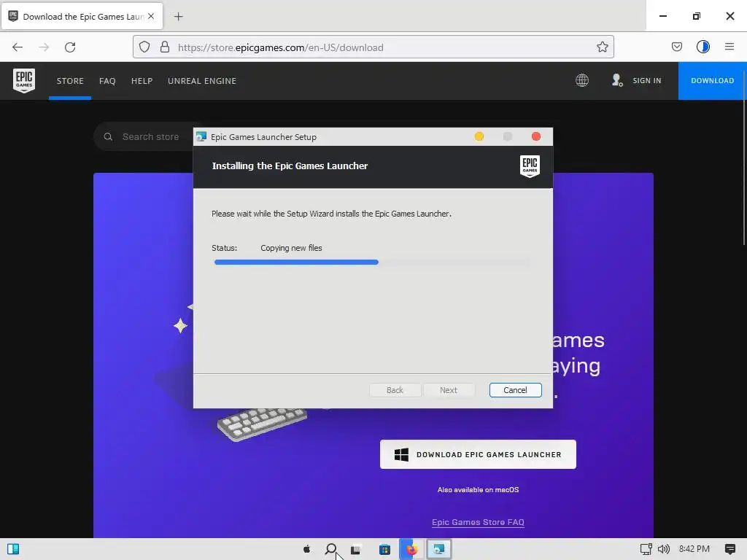Click the blue DOWNLOAD button in header

[712, 80]
